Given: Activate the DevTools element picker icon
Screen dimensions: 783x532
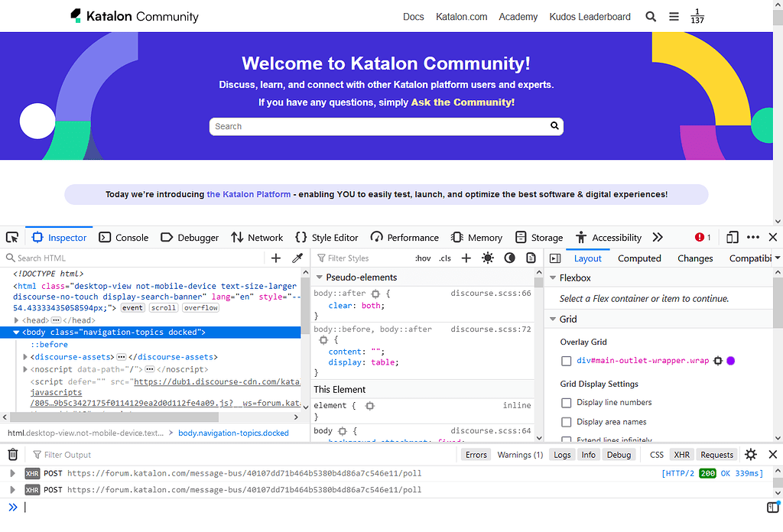Looking at the screenshot, I should [12, 238].
